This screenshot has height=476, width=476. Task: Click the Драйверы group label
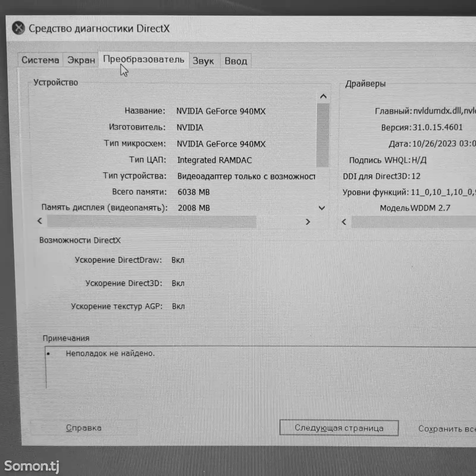365,84
